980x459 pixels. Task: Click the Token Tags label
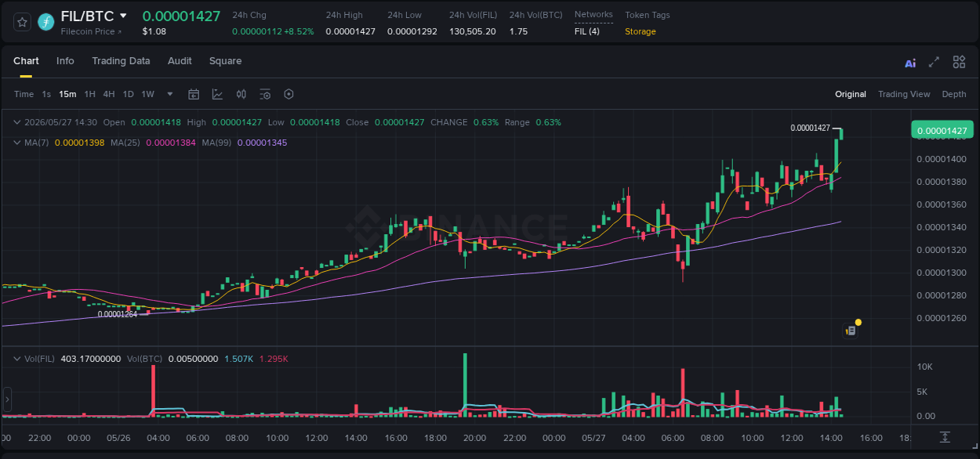click(648, 15)
